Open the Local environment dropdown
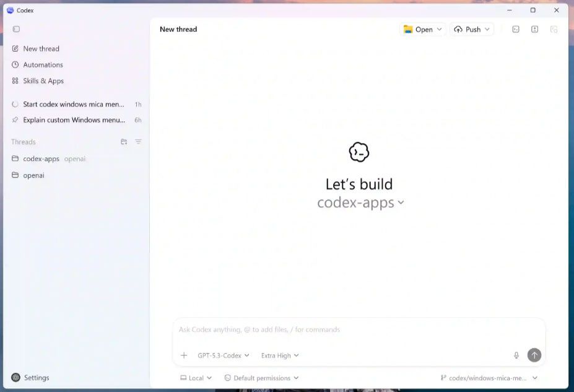Image resolution: width=574 pixels, height=392 pixels. coord(196,378)
